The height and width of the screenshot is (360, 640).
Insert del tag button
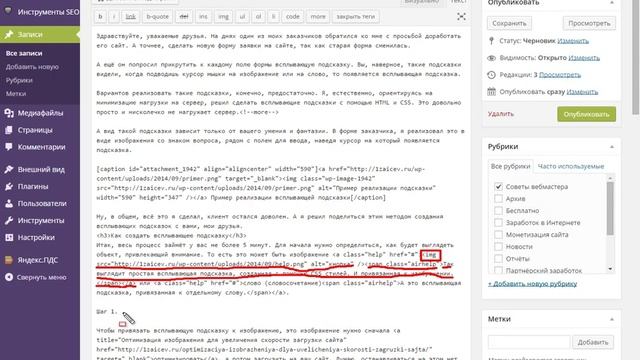pyautogui.click(x=184, y=17)
